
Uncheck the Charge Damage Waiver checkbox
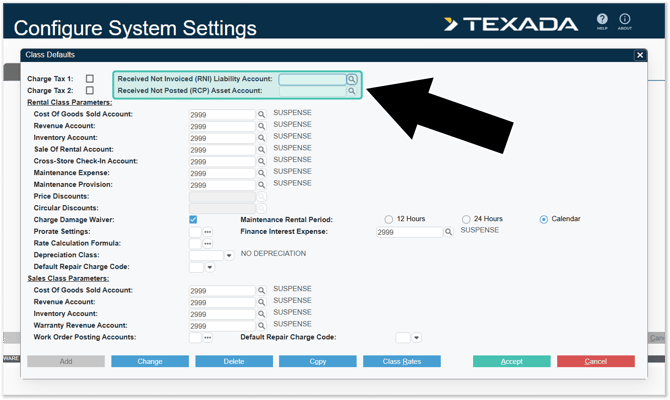tap(193, 220)
